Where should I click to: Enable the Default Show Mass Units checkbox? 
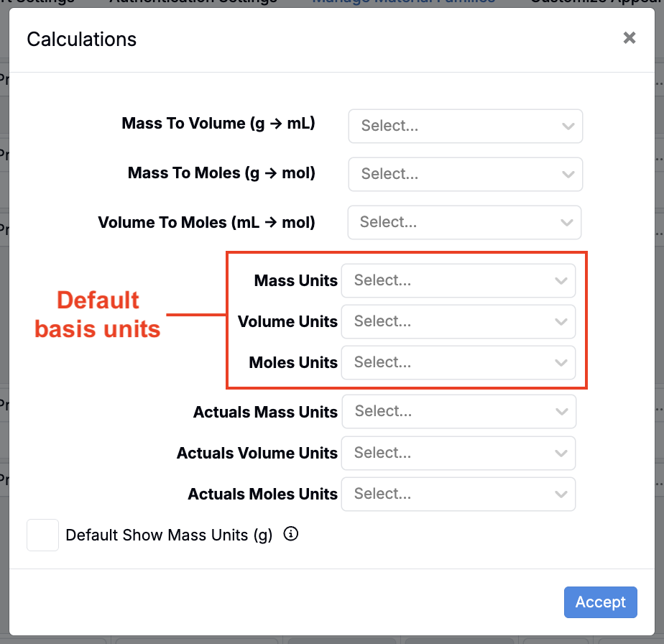tap(42, 535)
